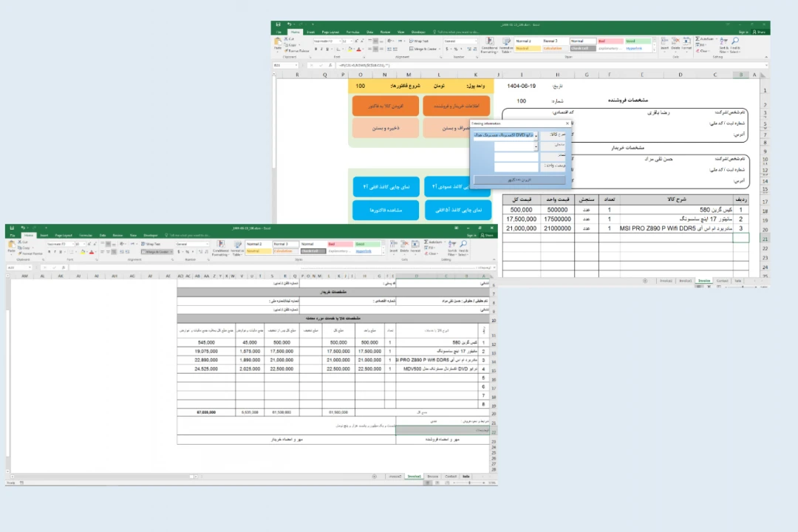Open font size dropdown in upper window
Image resolution: width=798 pixels, height=532 pixels.
pyautogui.click(x=351, y=41)
